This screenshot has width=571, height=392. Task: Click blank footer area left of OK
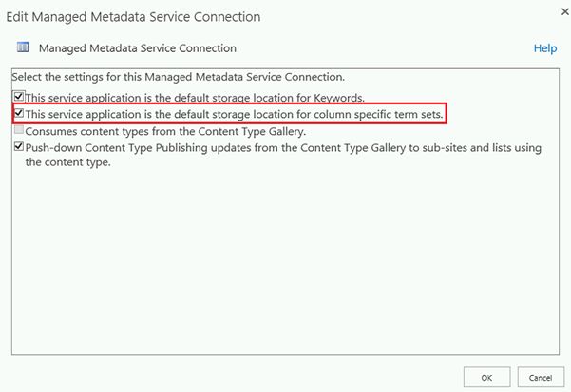point(238,376)
